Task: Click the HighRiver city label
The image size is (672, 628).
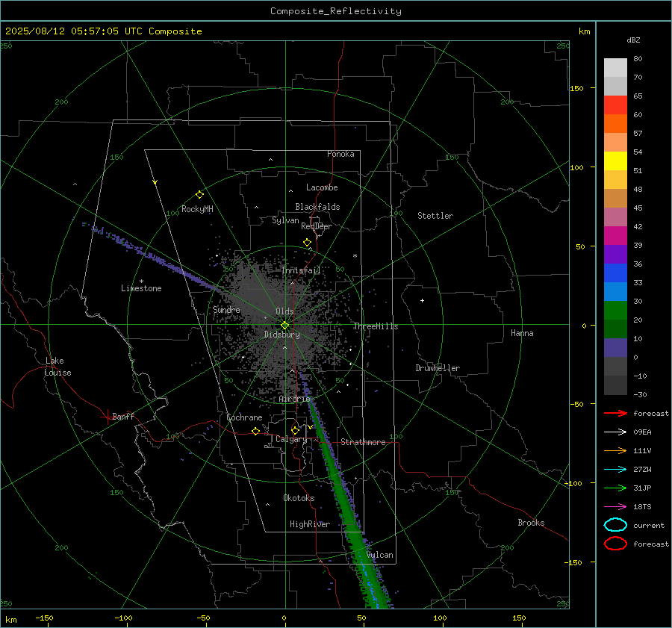Action: (310, 525)
